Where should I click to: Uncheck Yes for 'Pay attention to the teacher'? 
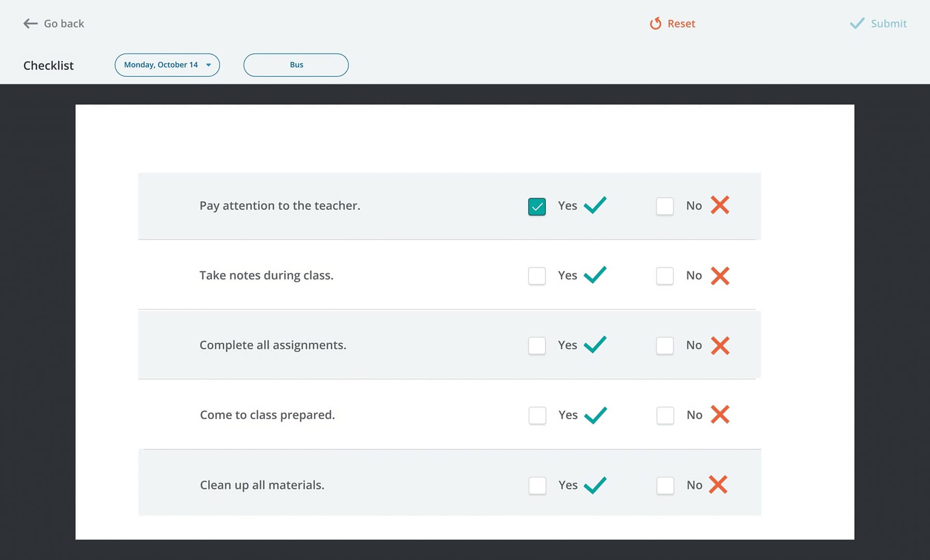coord(537,206)
